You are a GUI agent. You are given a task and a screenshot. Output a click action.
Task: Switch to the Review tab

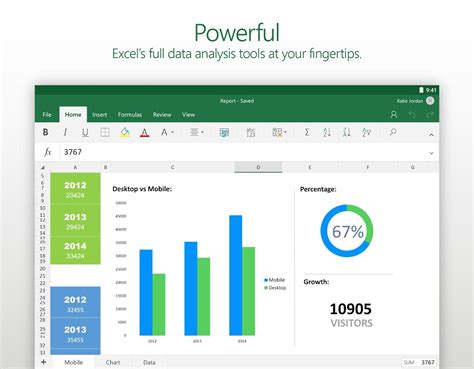(x=162, y=114)
